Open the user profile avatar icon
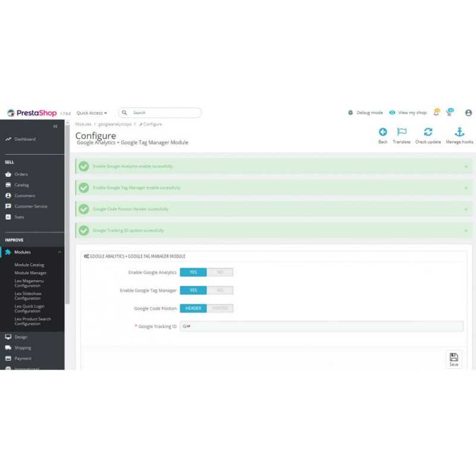The height and width of the screenshot is (476, 476). 468,112
